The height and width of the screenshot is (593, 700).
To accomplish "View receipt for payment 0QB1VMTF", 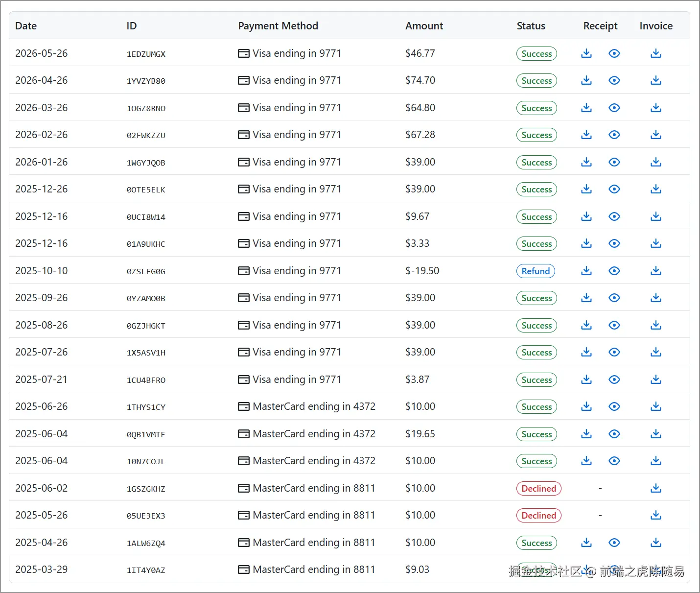I will pyautogui.click(x=614, y=434).
